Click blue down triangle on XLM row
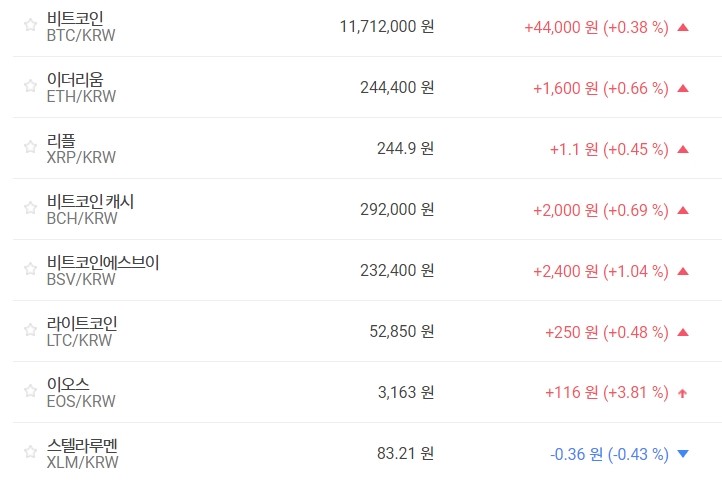This screenshot has height=481, width=722. (x=683, y=454)
